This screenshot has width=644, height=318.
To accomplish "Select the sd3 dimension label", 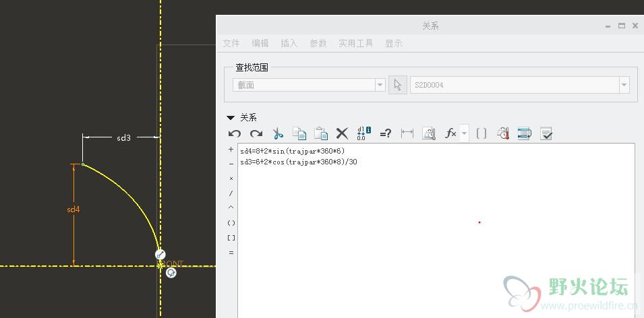I will [x=123, y=138].
